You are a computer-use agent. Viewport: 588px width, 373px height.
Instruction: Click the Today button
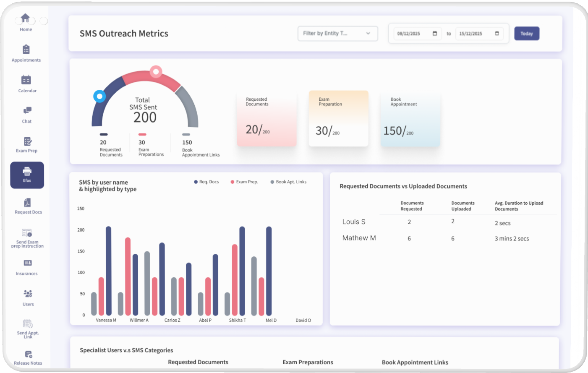pyautogui.click(x=527, y=34)
